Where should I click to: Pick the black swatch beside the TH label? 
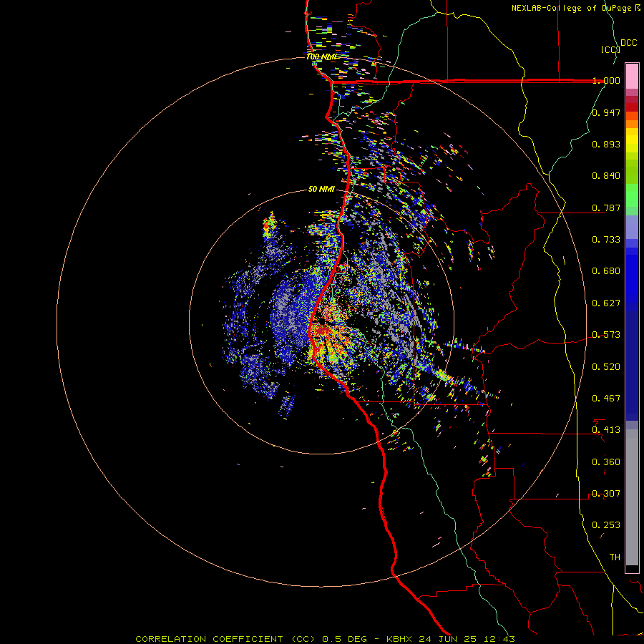[632, 568]
